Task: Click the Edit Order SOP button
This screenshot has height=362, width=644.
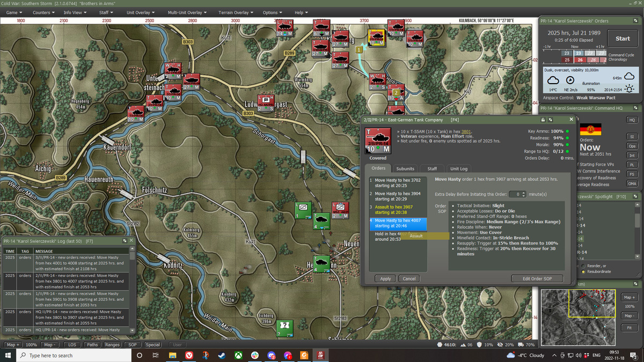Action: click(536, 278)
